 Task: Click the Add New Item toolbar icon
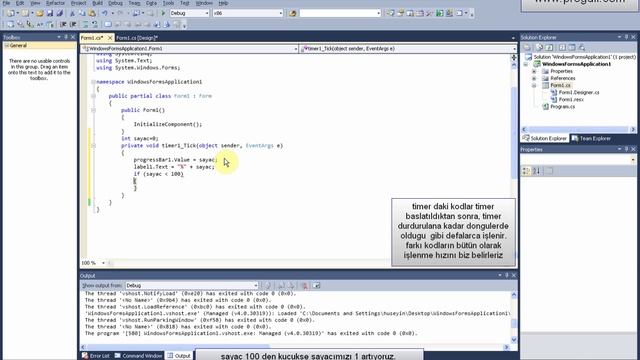point(25,13)
